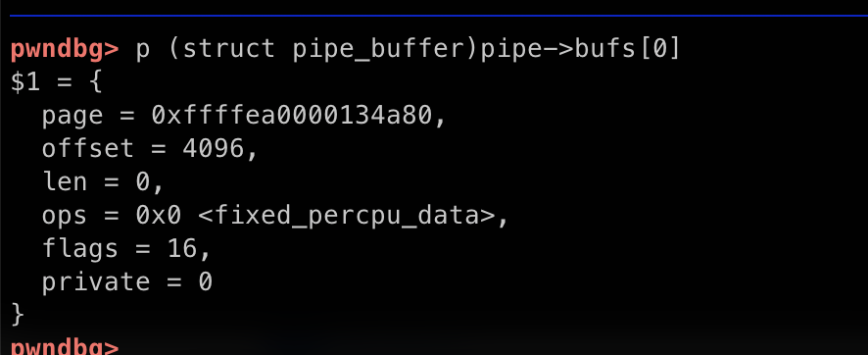
Task: Click the bottom pwndbg> prompt line
Action: pos(65,347)
